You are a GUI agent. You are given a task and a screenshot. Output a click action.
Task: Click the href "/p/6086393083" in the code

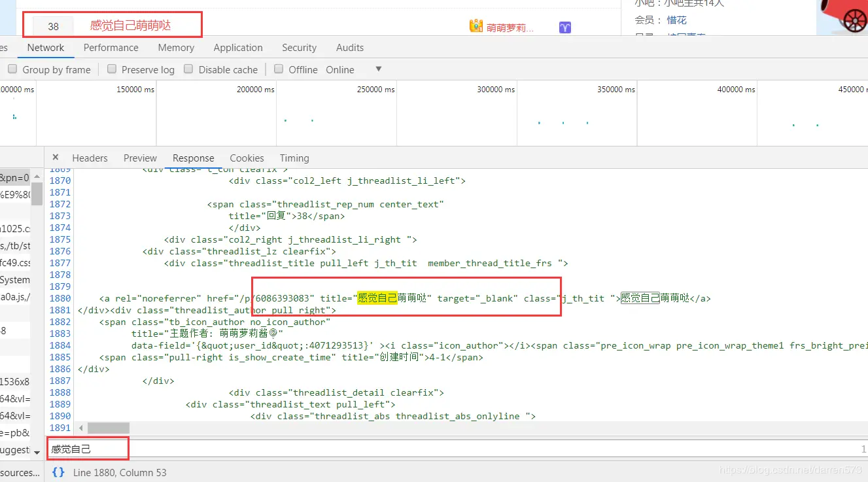pos(273,298)
